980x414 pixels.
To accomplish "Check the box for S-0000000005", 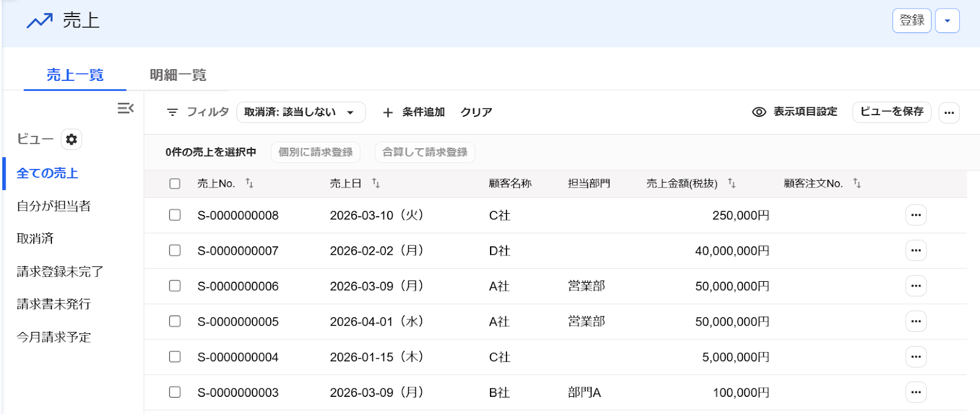I will (175, 322).
